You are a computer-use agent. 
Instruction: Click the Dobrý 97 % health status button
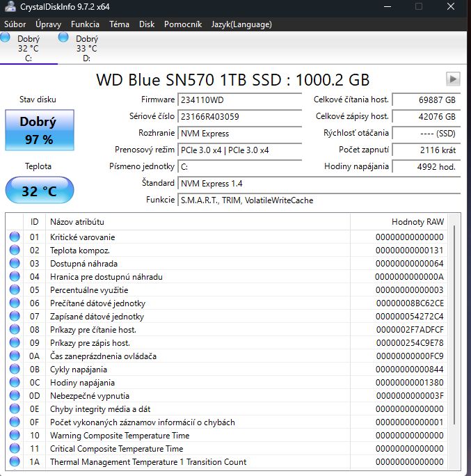point(40,130)
